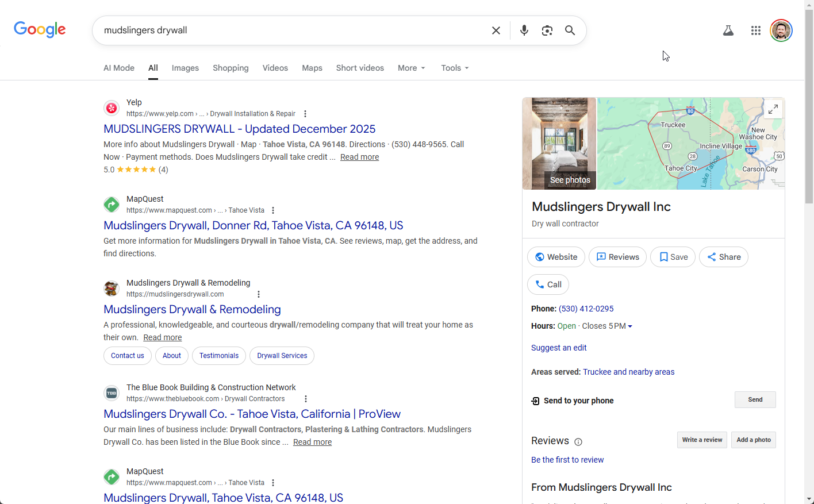Image resolution: width=814 pixels, height=504 pixels.
Task: Select the All results tab
Action: [153, 68]
